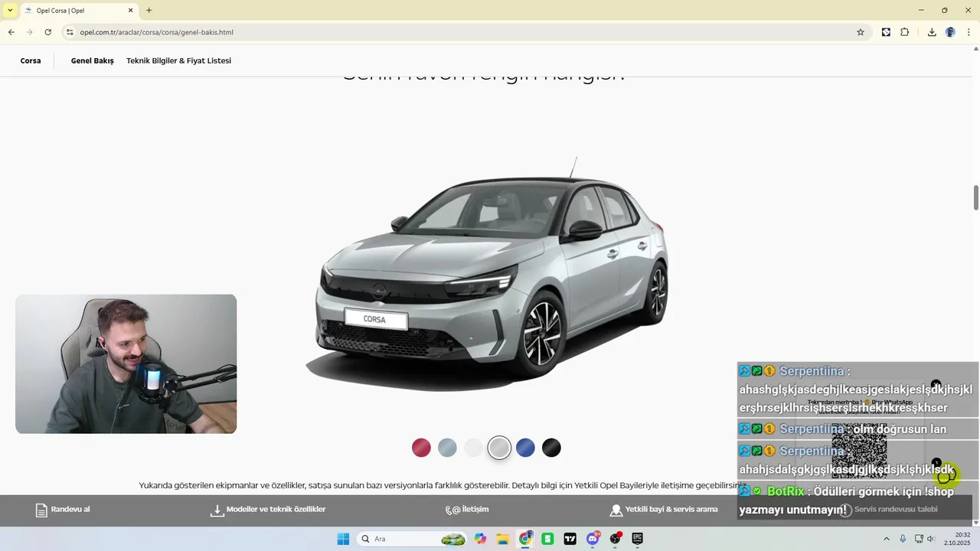Click the phone icon beside İletişim

point(452,510)
